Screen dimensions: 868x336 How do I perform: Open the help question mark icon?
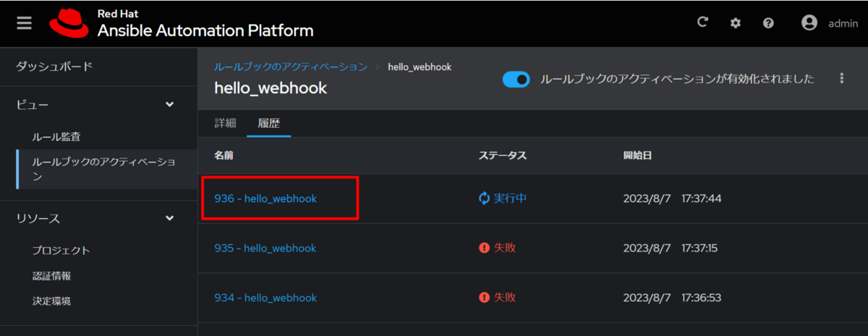(x=768, y=23)
